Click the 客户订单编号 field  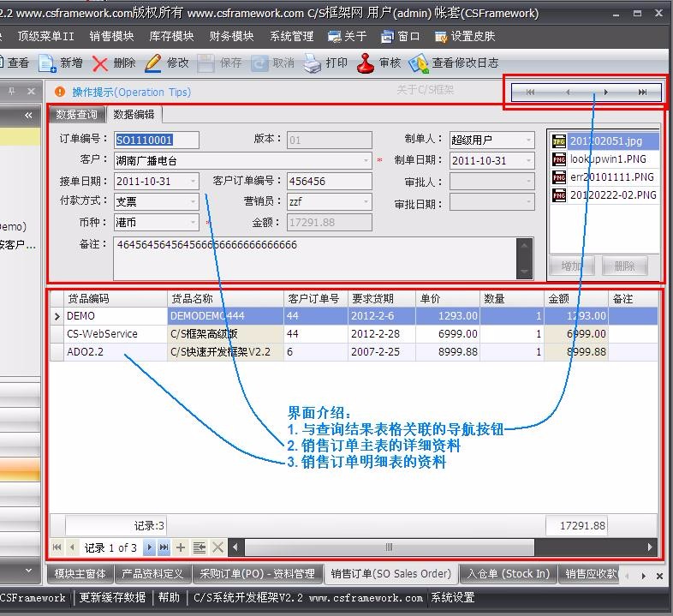pos(329,182)
